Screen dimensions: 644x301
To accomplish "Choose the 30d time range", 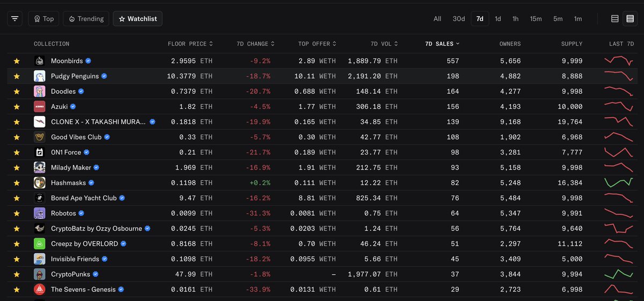I will tap(459, 19).
